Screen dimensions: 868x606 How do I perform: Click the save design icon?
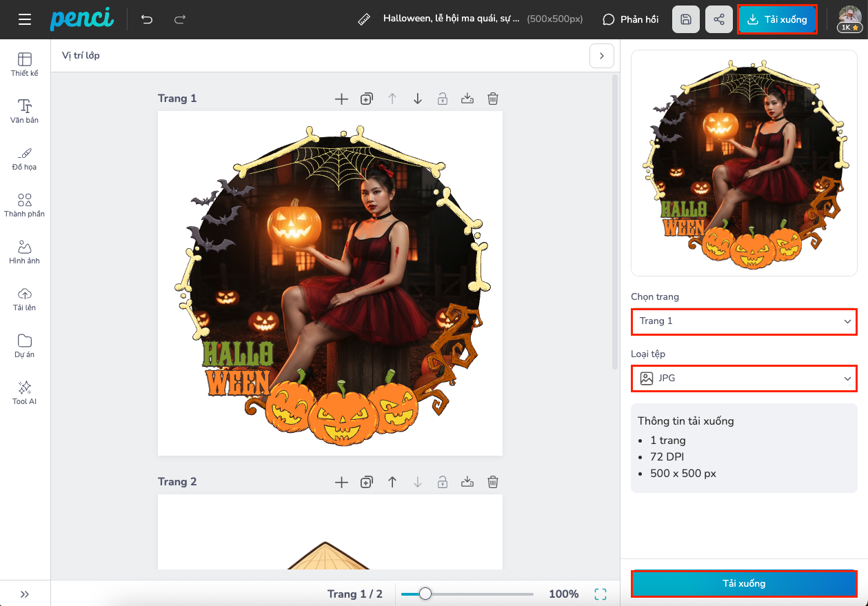pyautogui.click(x=686, y=19)
